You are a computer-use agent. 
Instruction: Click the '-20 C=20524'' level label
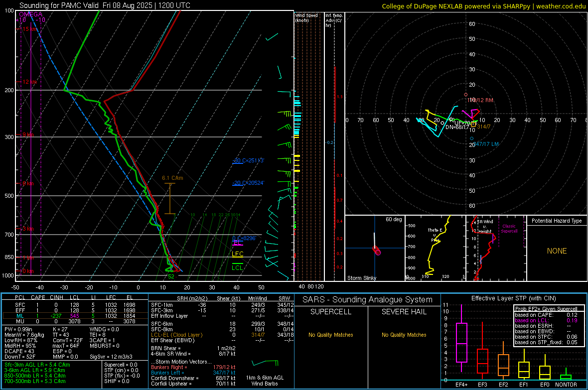[248, 183]
